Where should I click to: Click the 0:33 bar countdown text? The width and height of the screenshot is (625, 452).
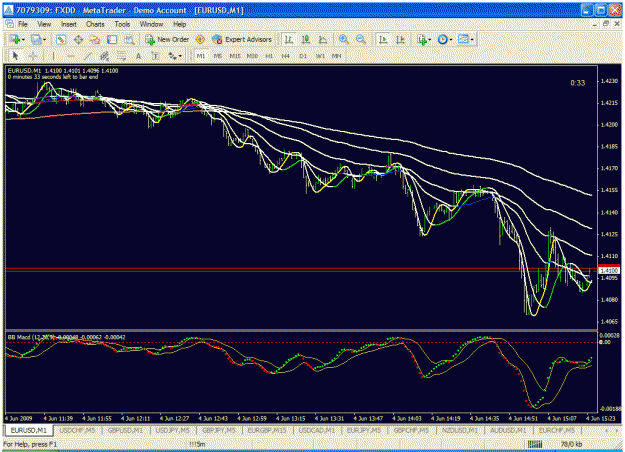(578, 83)
